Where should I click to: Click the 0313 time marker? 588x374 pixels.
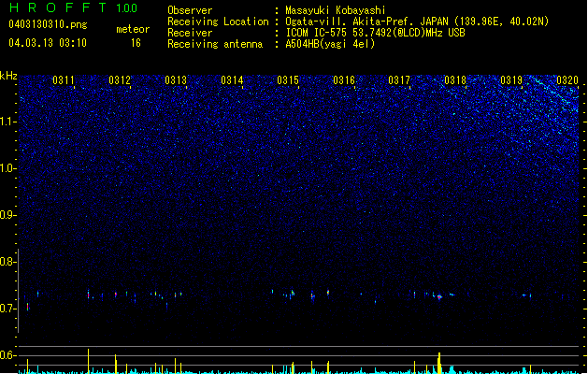click(176, 80)
